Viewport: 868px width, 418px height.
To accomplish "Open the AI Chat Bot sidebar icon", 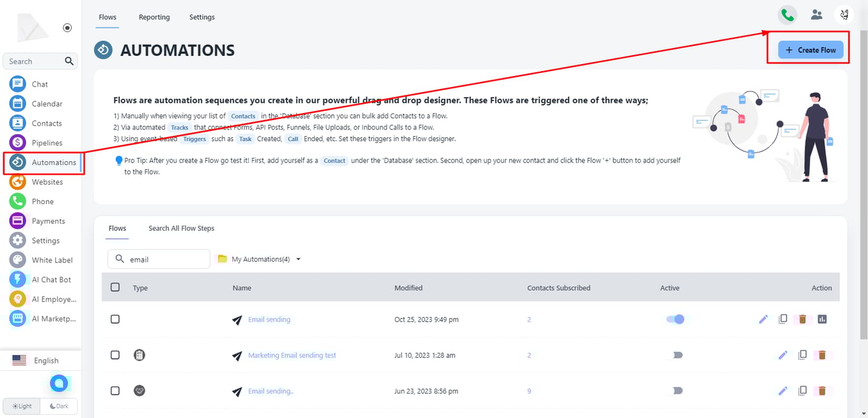I will (x=18, y=280).
